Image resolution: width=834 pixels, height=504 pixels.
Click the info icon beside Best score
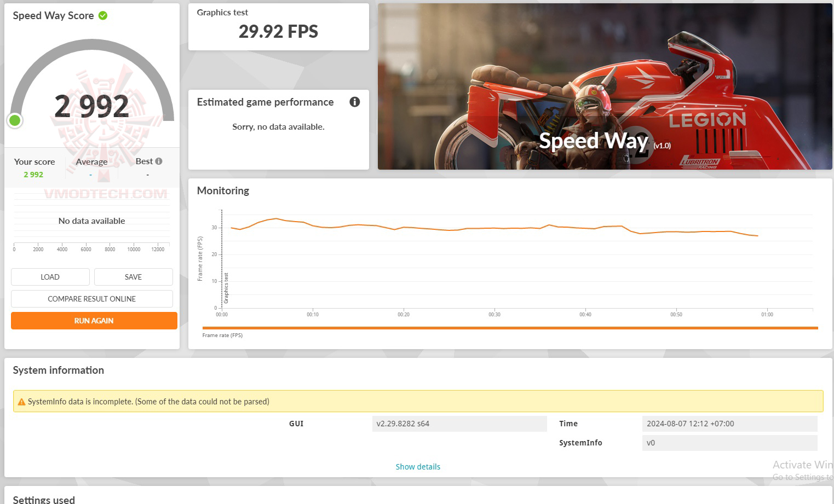pyautogui.click(x=159, y=161)
